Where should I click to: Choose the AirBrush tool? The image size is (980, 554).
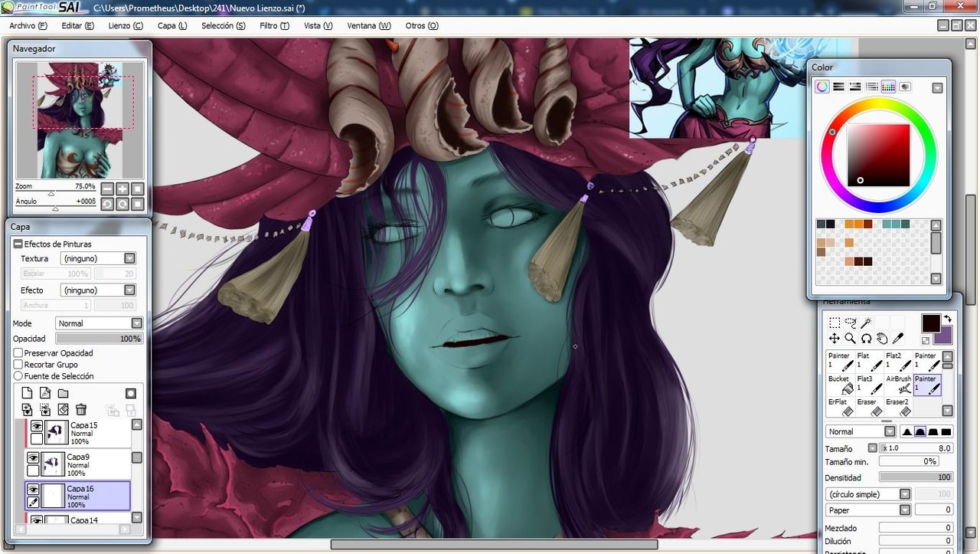pyautogui.click(x=898, y=384)
